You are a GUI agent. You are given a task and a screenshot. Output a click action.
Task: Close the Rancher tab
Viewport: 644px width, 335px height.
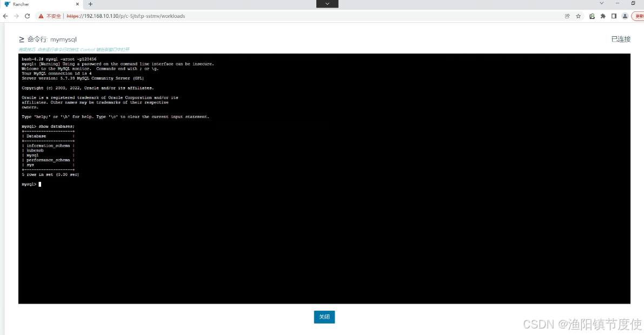pyautogui.click(x=77, y=4)
